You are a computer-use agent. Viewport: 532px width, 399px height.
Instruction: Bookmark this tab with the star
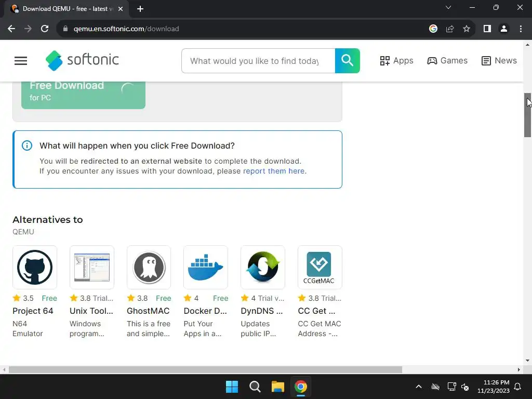click(467, 29)
